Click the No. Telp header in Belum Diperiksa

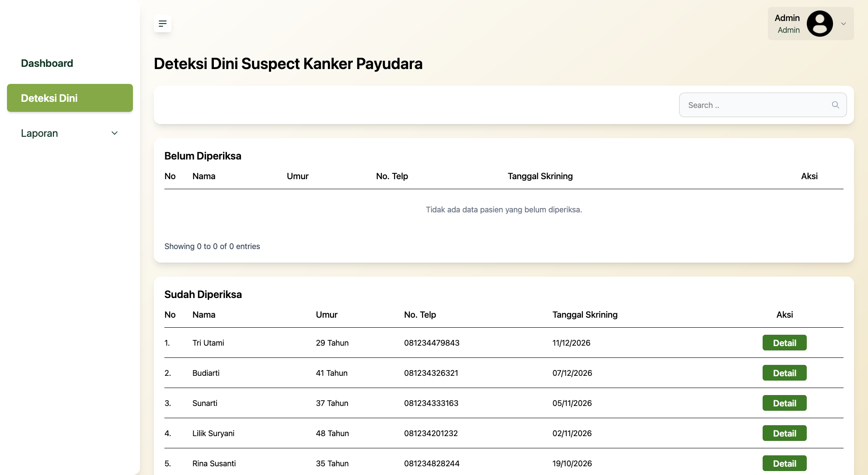[x=392, y=176]
